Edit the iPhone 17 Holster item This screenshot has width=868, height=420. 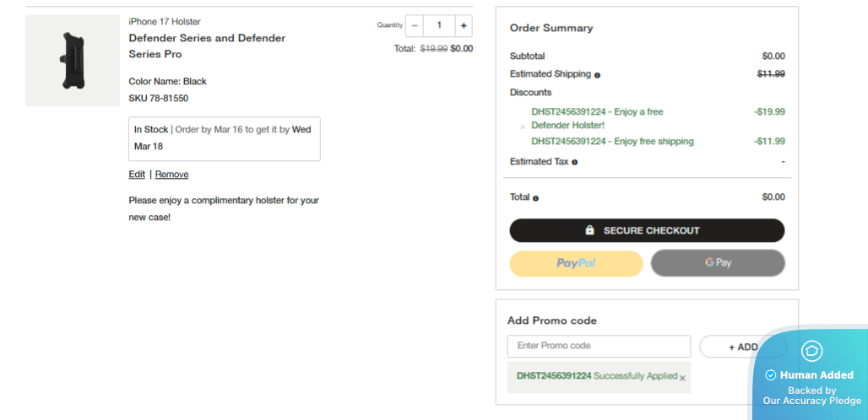[137, 175]
